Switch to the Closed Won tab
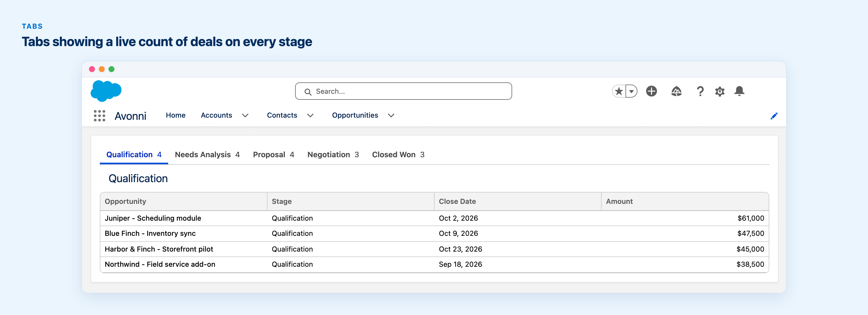The width and height of the screenshot is (868, 315). (398, 155)
